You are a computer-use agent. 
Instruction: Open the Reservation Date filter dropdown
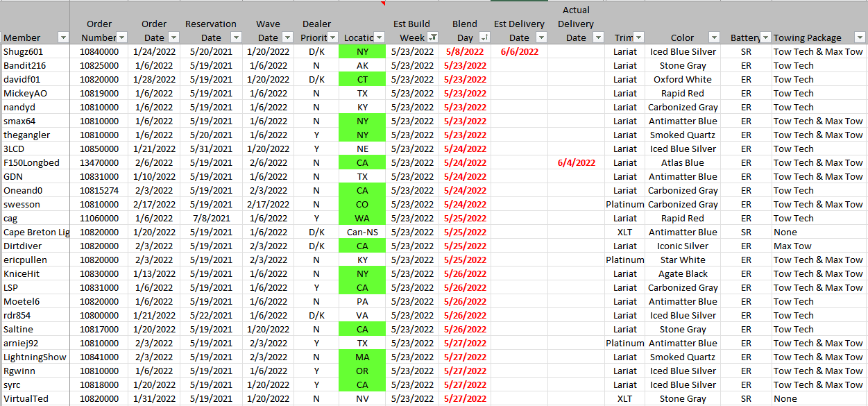(236, 37)
